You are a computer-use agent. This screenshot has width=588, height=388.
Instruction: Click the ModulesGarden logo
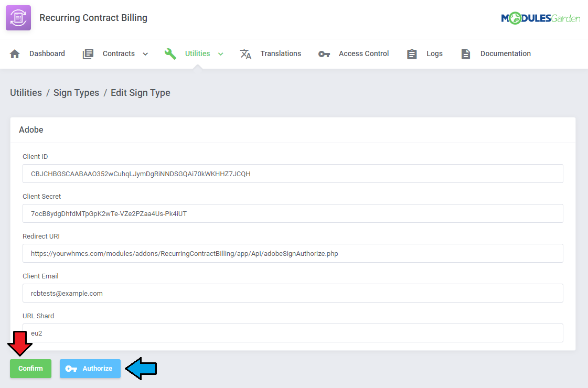540,18
